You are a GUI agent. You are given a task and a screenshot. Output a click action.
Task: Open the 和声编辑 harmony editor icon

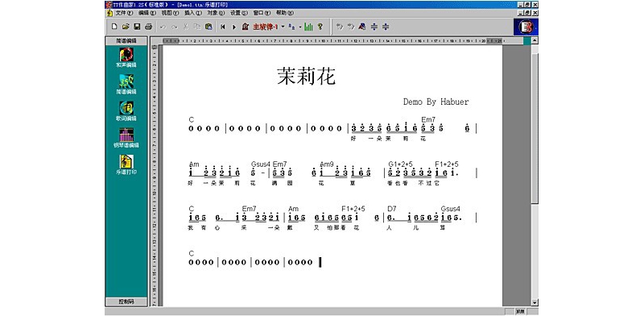126,57
